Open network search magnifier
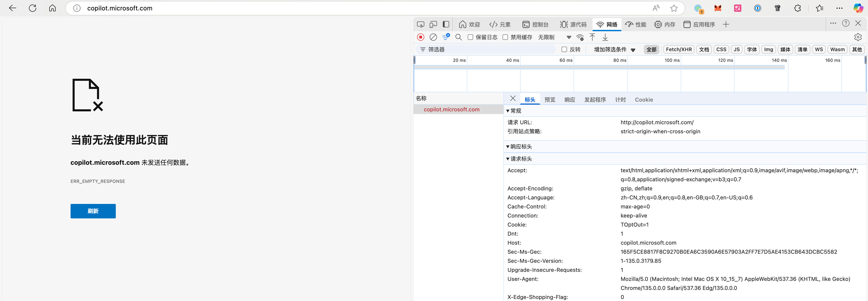 [x=458, y=37]
